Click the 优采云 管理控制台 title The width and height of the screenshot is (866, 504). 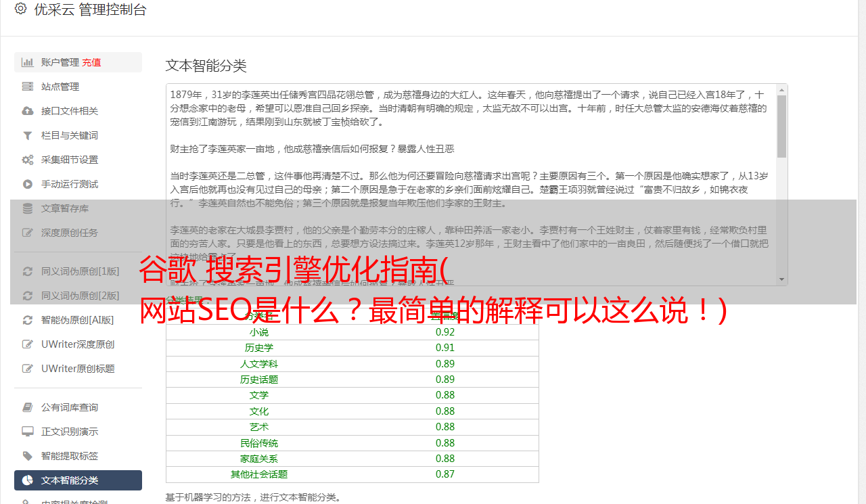[x=90, y=9]
